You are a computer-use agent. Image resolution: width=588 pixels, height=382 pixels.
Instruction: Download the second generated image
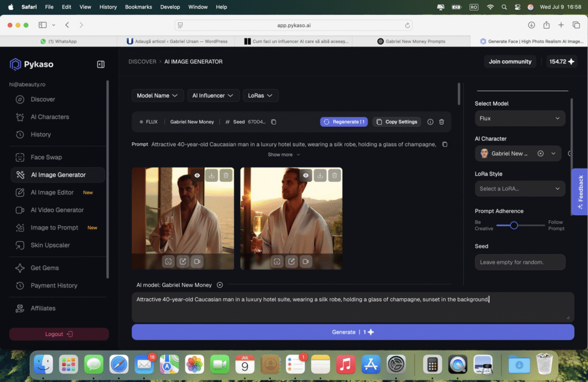pos(320,176)
